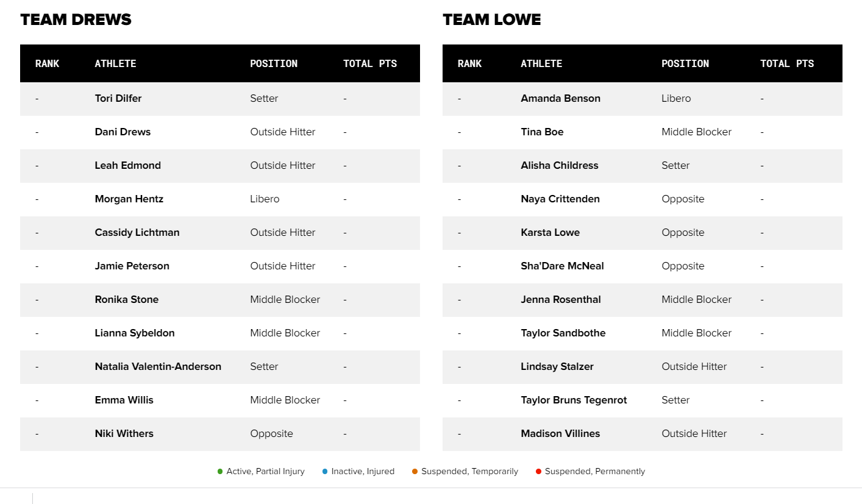Open Taylor Bruns Tegenrot's profile
This screenshot has height=504, width=862.
click(574, 400)
